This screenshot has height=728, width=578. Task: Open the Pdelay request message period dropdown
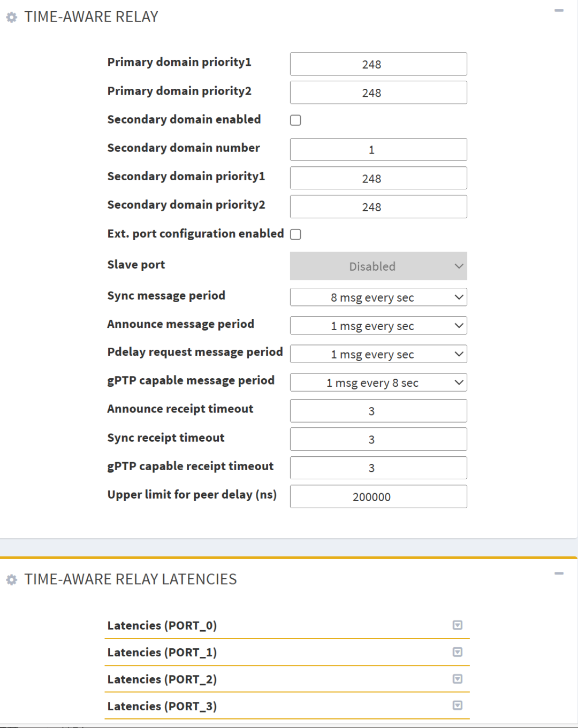pos(378,354)
